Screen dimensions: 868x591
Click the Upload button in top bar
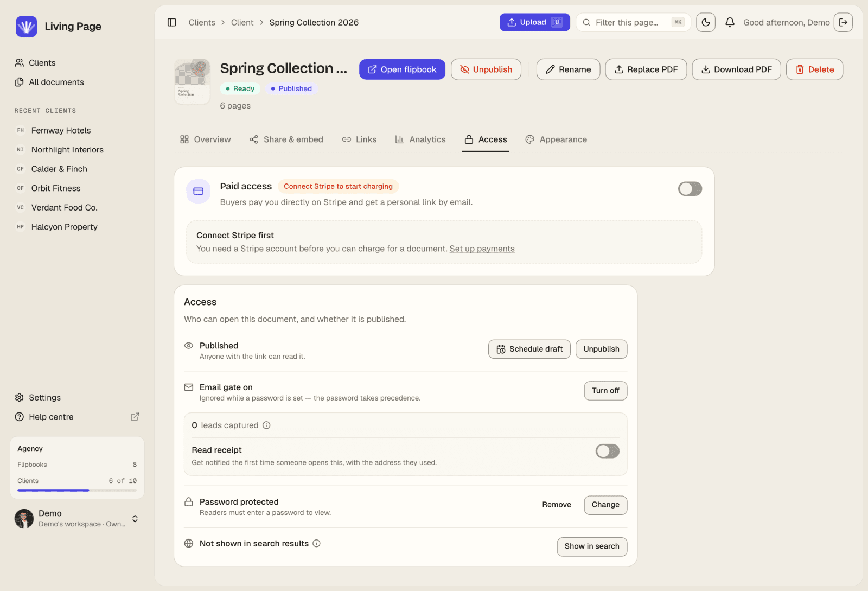[x=534, y=22]
